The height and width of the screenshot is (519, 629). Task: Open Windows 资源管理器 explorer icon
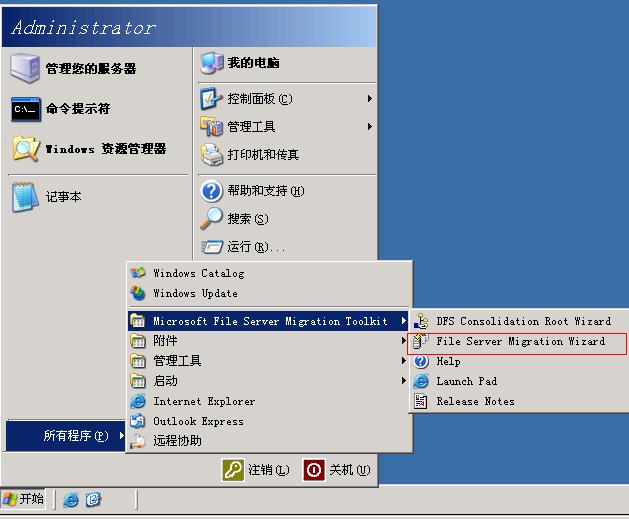pos(26,149)
